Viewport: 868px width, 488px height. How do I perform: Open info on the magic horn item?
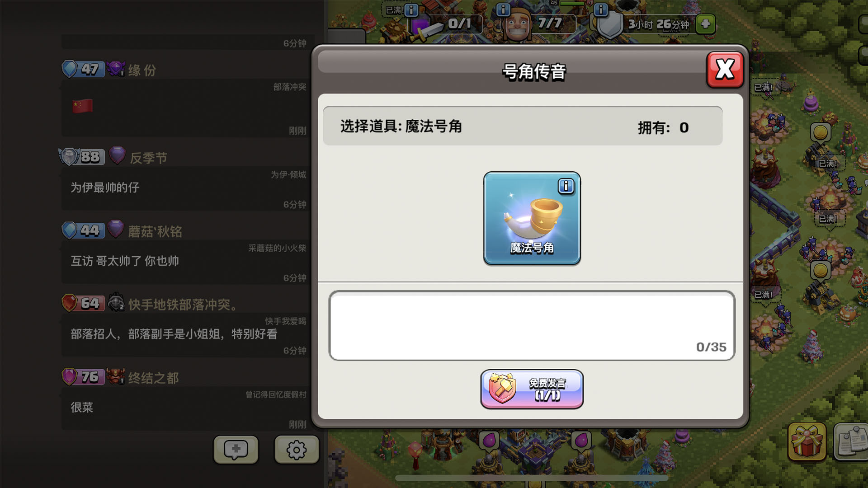point(566,186)
